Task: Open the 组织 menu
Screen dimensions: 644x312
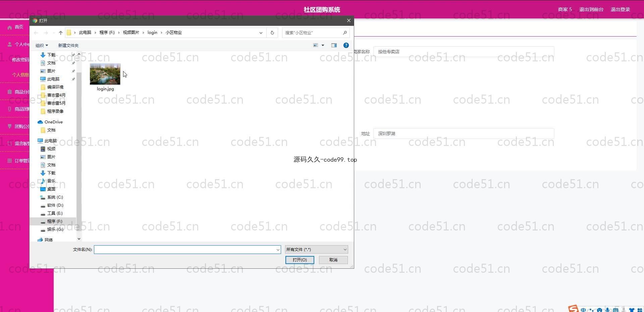Action: (x=42, y=45)
